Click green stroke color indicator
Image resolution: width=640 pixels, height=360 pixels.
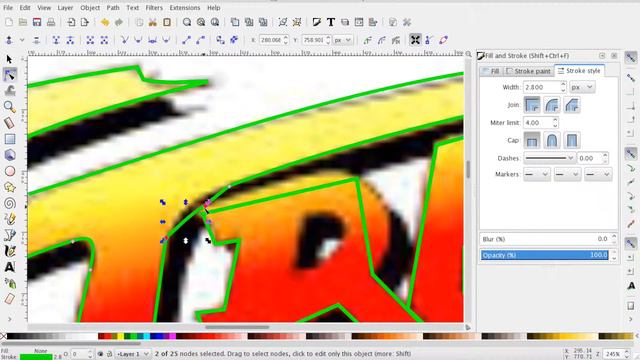point(36,357)
